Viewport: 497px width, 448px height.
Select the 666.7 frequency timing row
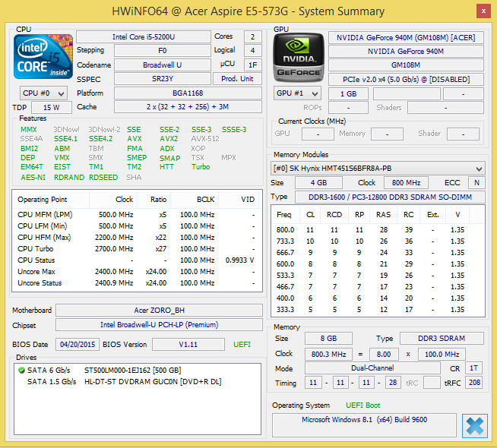[378, 253]
